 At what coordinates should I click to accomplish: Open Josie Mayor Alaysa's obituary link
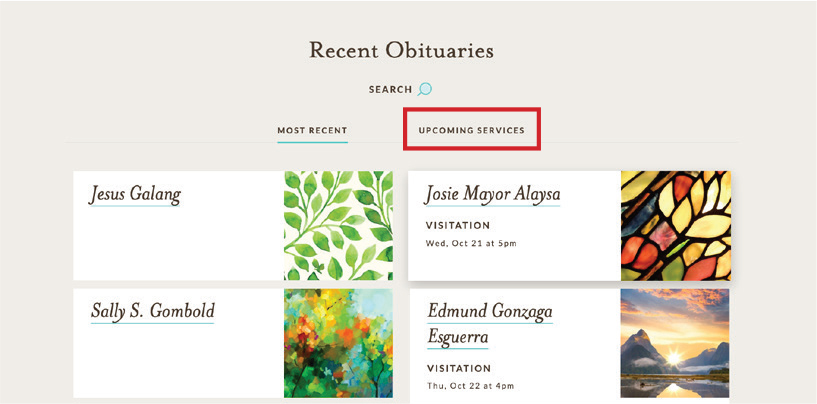click(492, 194)
